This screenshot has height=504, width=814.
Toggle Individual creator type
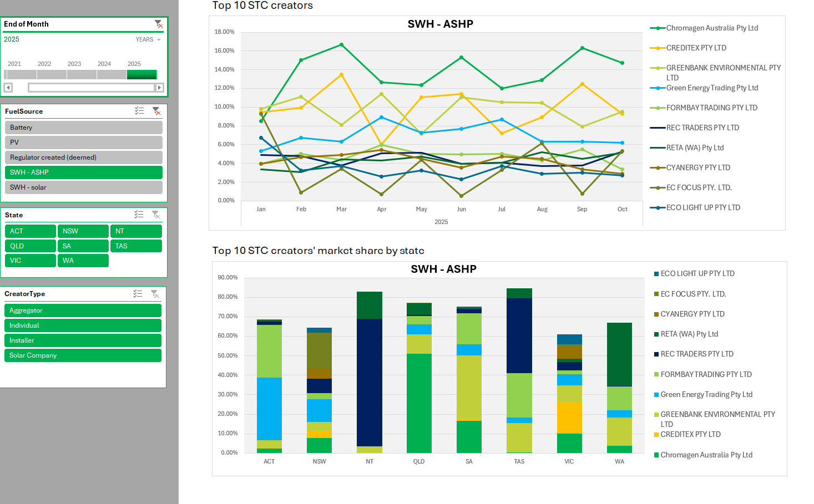[83, 325]
